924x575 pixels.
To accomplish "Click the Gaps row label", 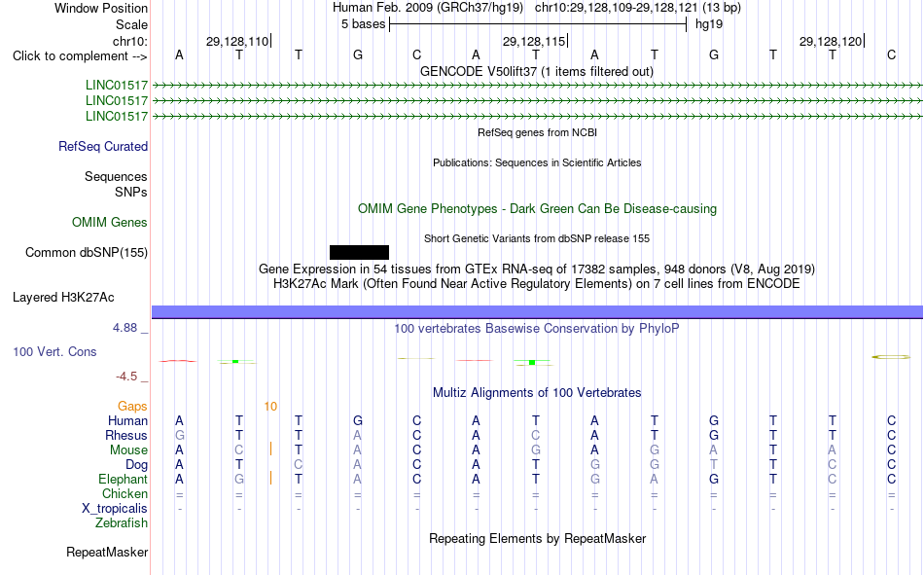I will pyautogui.click(x=132, y=407).
